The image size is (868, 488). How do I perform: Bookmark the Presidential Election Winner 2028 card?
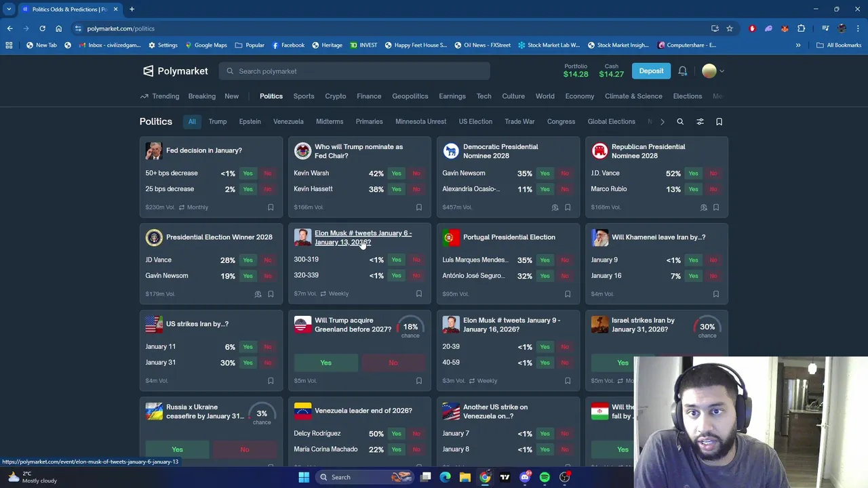point(271,294)
